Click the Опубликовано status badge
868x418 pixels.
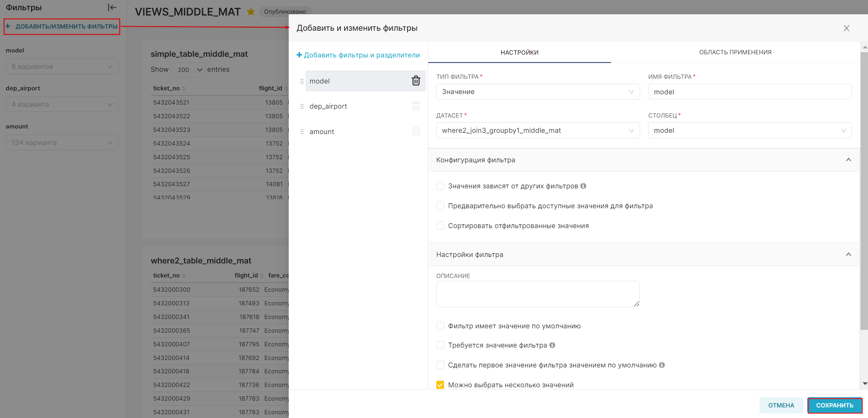285,12
